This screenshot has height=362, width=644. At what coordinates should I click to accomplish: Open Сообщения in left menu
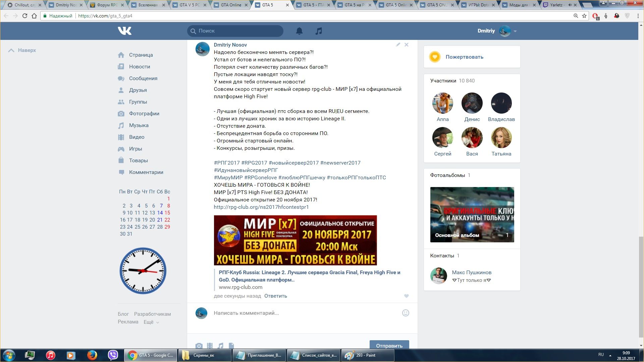tap(143, 78)
